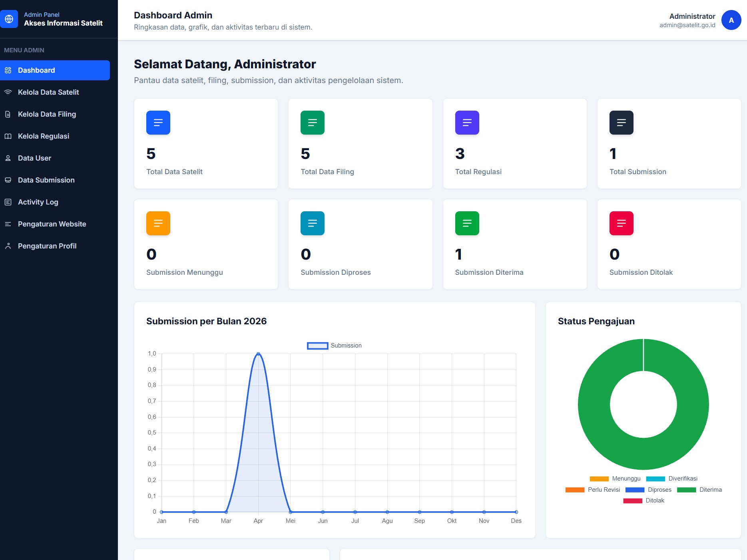The height and width of the screenshot is (560, 747).
Task: Click the April data point on line chart
Action: 258,354
